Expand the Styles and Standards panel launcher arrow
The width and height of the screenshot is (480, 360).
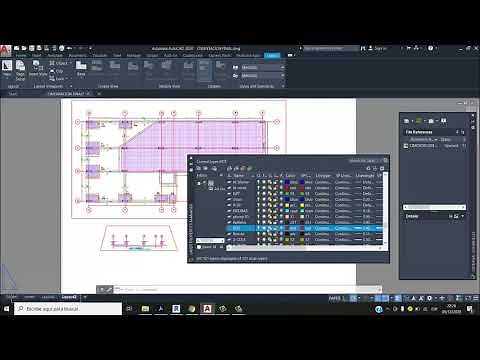(x=283, y=86)
